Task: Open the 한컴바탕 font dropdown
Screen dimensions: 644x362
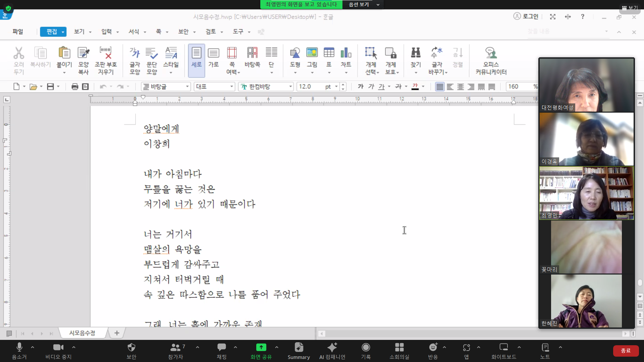Action: tap(290, 87)
